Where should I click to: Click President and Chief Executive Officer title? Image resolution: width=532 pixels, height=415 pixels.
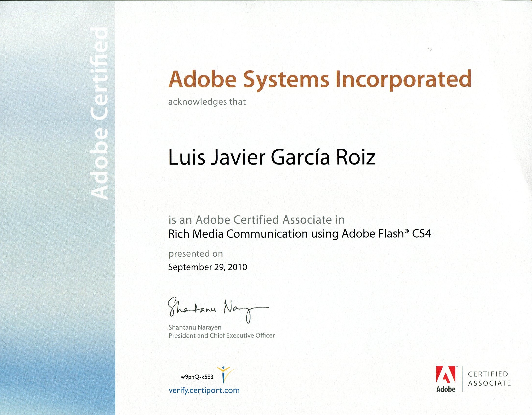[221, 335]
